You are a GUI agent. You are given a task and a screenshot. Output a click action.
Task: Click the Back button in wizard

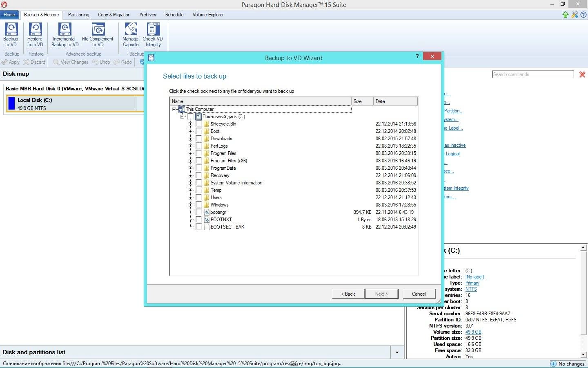(x=348, y=294)
